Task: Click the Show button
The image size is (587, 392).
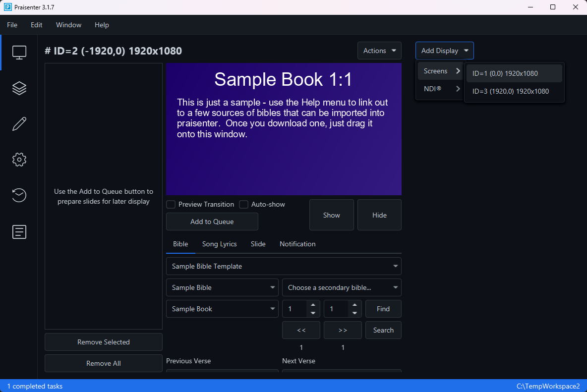Action: coord(331,215)
